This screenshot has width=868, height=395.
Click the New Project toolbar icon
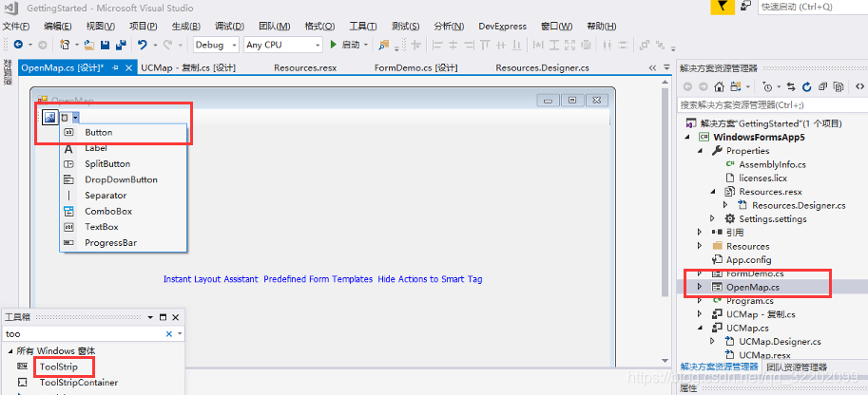65,45
